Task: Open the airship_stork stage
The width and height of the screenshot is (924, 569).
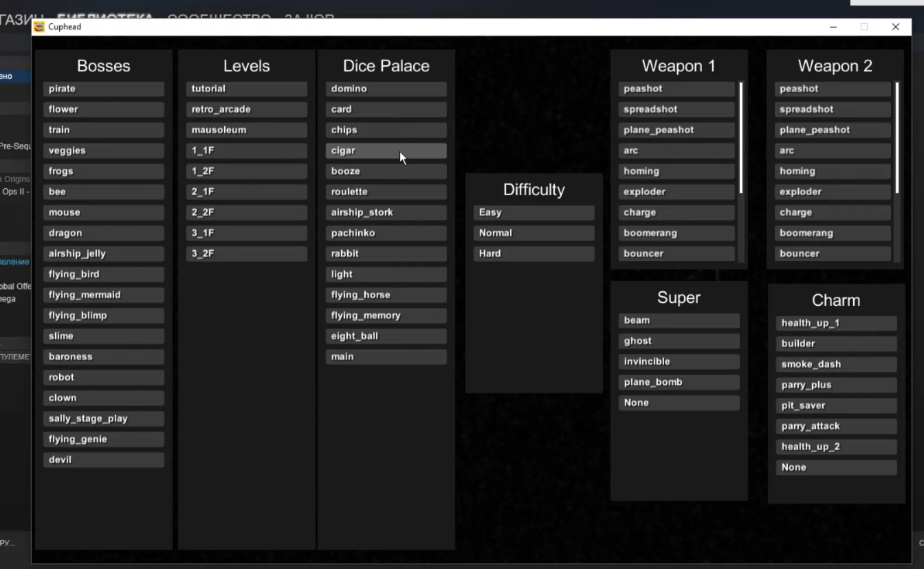Action: click(x=386, y=213)
